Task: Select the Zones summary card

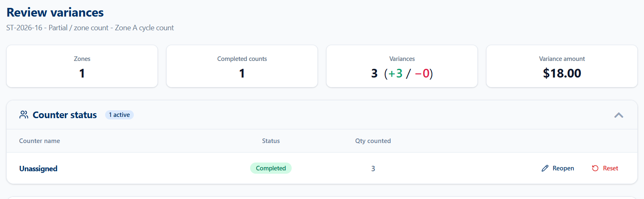Action: [x=82, y=66]
